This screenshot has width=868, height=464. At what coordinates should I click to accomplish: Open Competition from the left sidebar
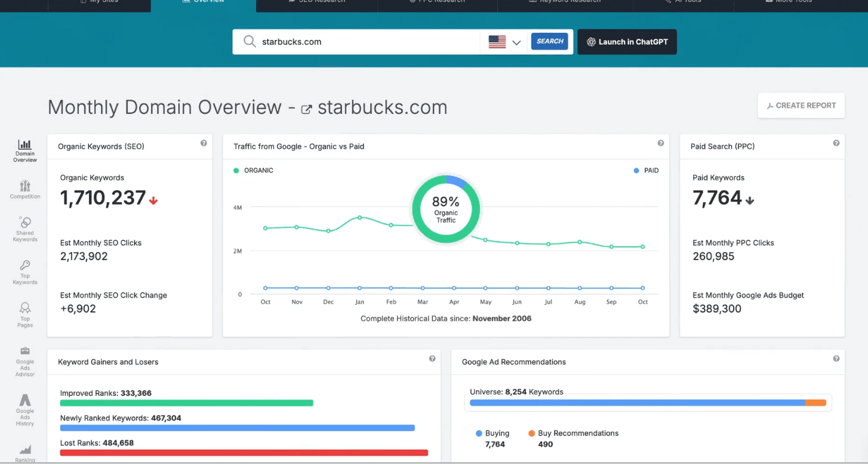click(25, 190)
